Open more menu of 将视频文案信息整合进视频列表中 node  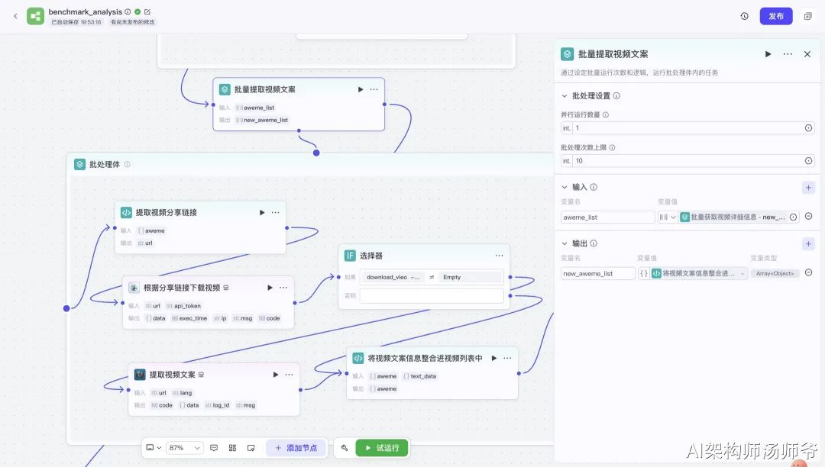pyautogui.click(x=507, y=358)
